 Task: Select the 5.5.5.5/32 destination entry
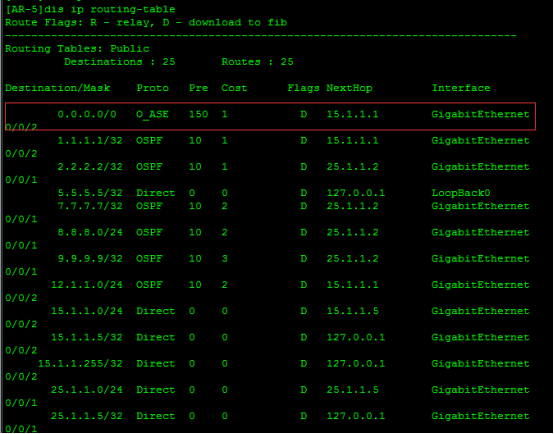click(90, 193)
